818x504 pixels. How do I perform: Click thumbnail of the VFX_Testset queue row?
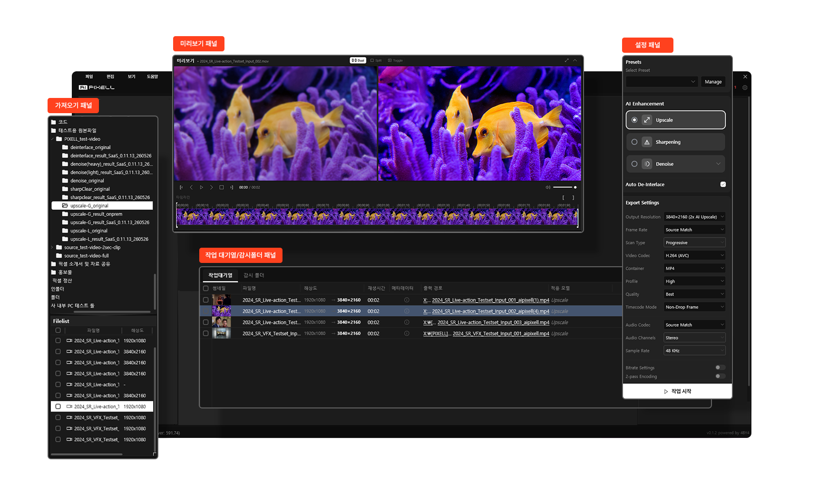[x=222, y=333]
